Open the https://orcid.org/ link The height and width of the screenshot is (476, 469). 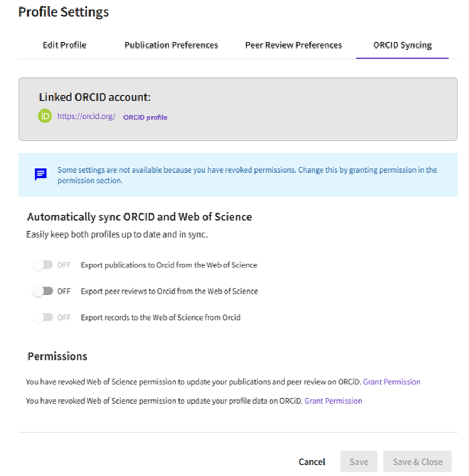tap(86, 116)
